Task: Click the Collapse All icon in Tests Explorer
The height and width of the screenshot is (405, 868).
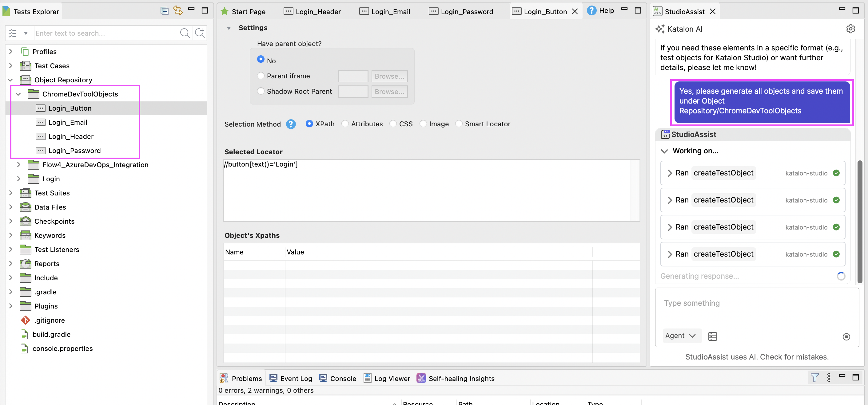Action: [x=165, y=10]
